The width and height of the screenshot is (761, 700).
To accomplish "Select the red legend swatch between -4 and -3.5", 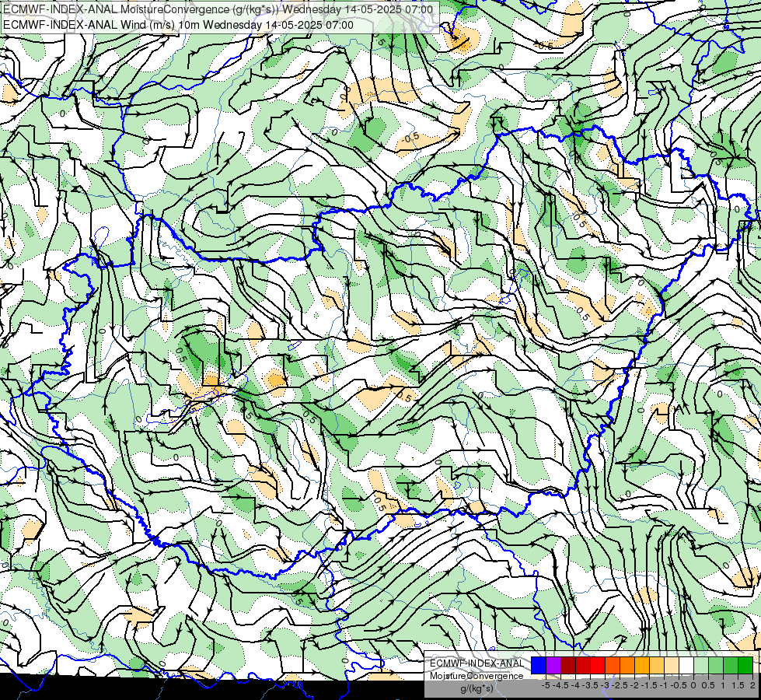I will (x=583, y=666).
